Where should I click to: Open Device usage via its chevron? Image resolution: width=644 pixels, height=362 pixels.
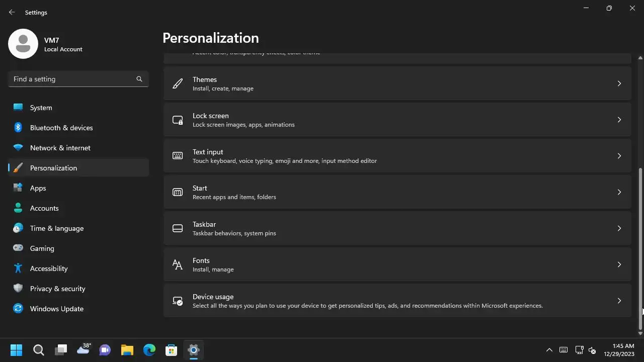(619, 301)
